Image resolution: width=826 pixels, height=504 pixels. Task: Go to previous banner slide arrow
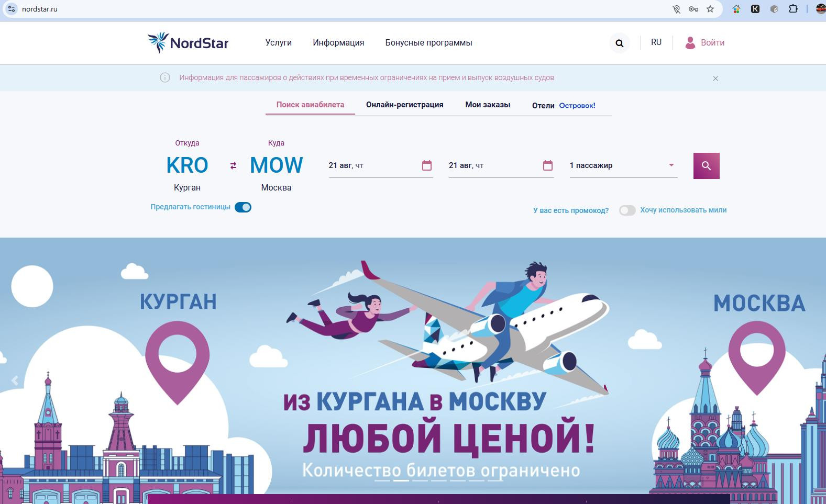[15, 380]
